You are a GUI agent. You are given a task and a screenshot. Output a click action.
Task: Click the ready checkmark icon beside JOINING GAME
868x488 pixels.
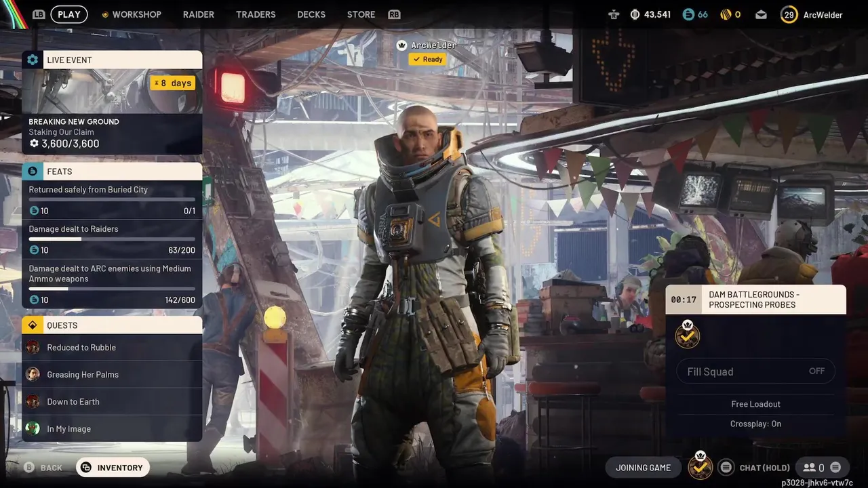(701, 466)
